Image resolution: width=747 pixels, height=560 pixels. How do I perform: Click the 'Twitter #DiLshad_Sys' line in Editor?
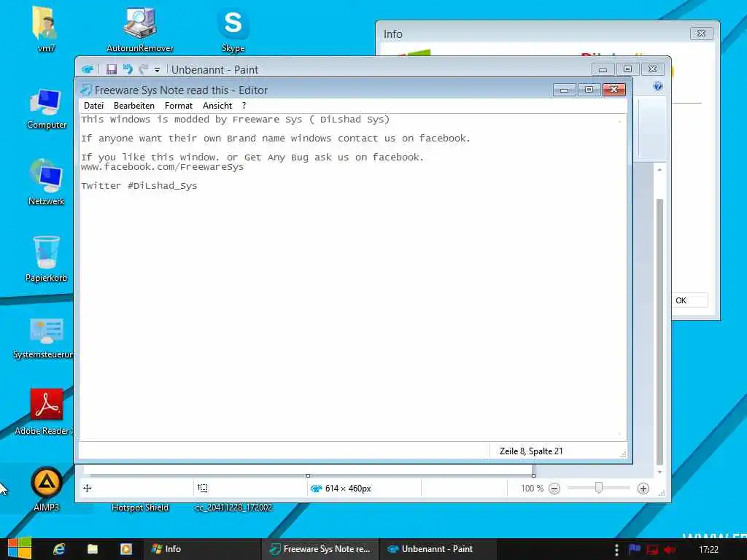(x=139, y=186)
